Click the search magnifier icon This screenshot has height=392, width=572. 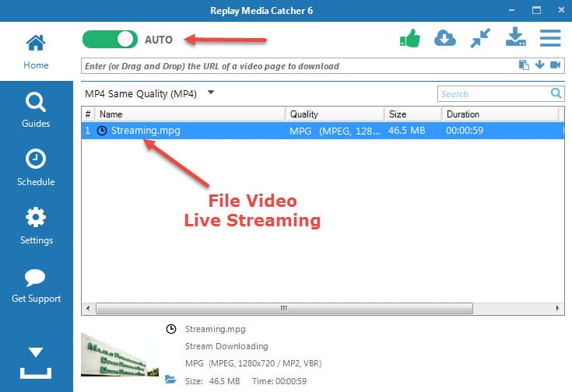(x=556, y=93)
